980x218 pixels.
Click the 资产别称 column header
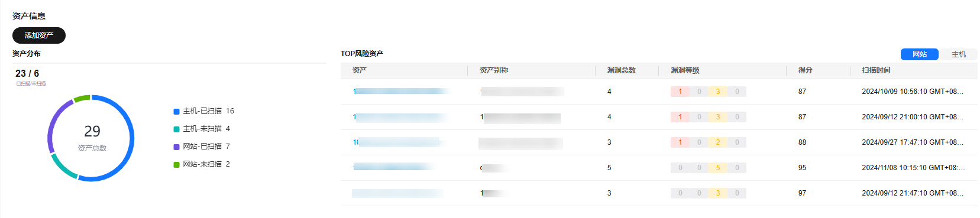(494, 70)
